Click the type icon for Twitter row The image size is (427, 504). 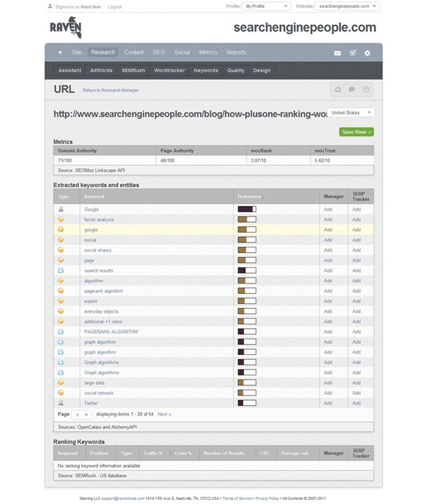click(61, 403)
